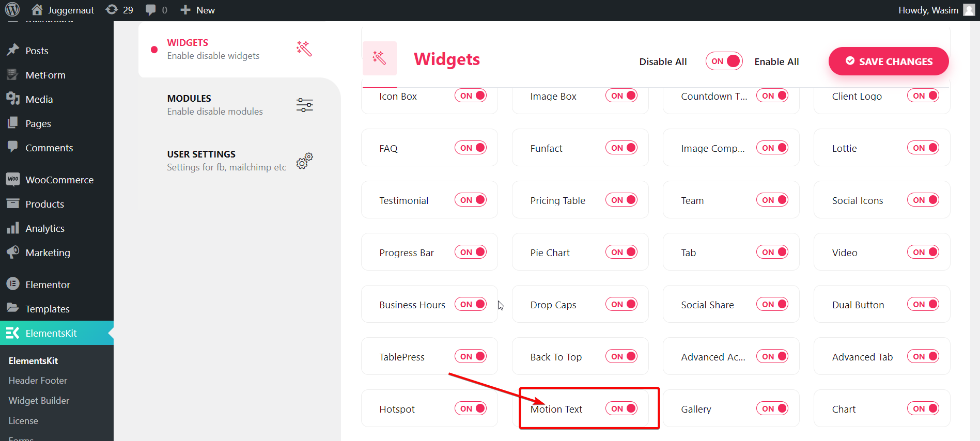Screen dimensions: 980x441
Task: Toggle the global Disable All / Enable All switch
Action: pyautogui.click(x=724, y=61)
